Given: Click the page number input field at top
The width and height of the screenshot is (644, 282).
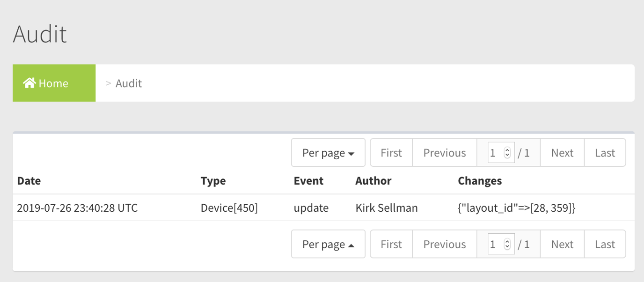Looking at the screenshot, I should click(496, 152).
